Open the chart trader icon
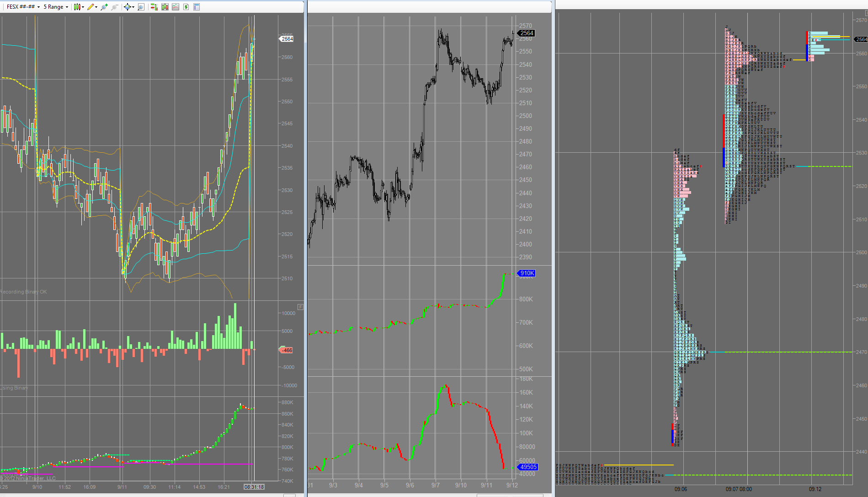This screenshot has width=868, height=497. click(154, 7)
